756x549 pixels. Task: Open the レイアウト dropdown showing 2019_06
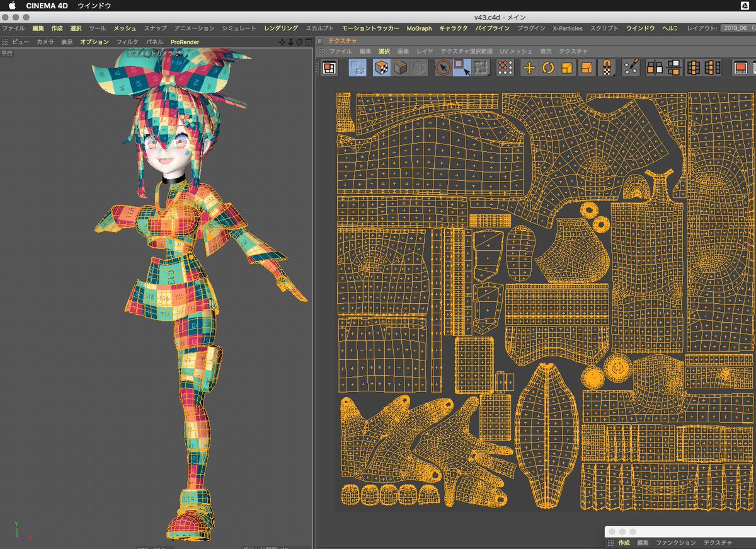(738, 28)
